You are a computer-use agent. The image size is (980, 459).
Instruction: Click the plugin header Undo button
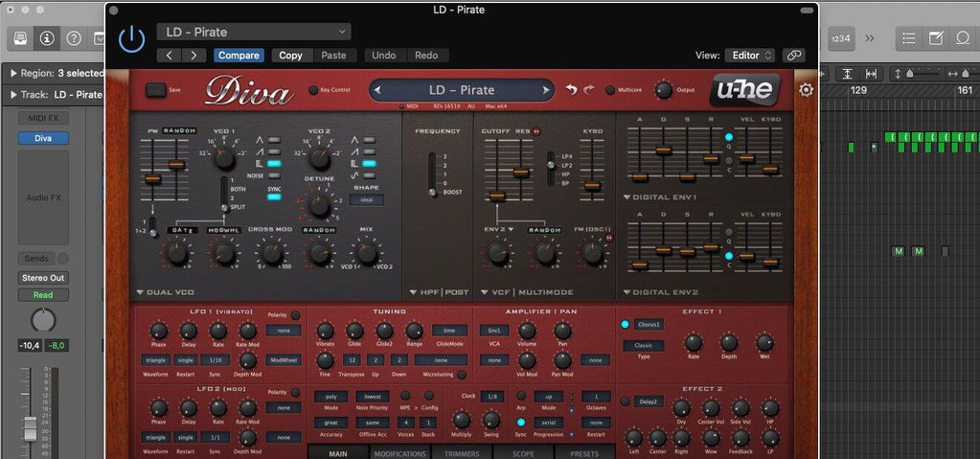pyautogui.click(x=384, y=55)
